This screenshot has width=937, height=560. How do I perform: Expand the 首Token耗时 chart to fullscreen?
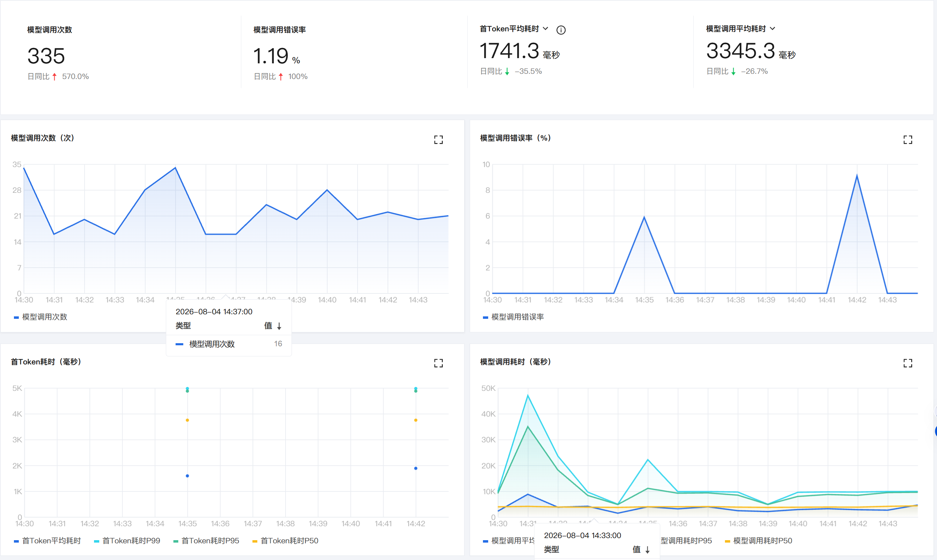[438, 363]
